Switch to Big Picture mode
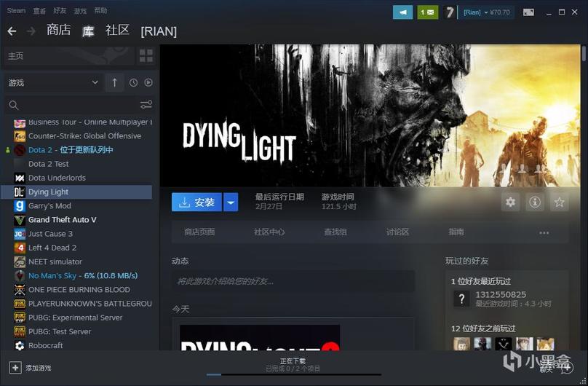Viewport: 588px width, 386px height. click(x=529, y=12)
